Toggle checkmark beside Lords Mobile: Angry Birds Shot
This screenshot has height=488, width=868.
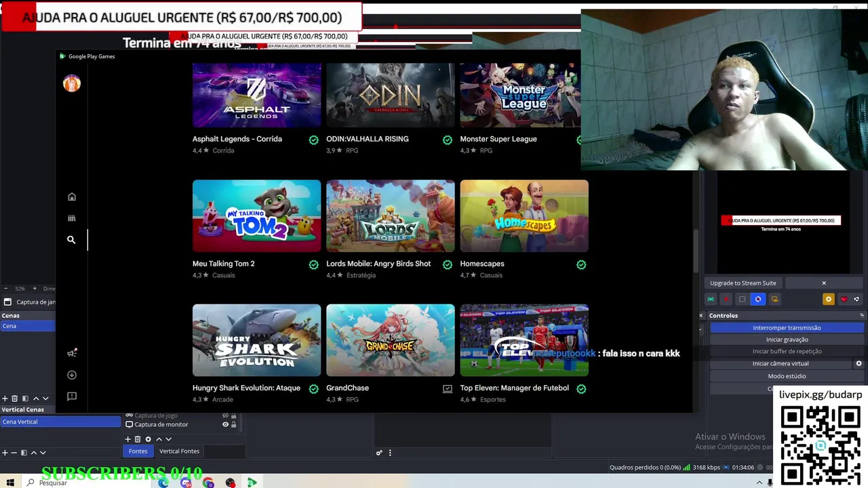click(448, 264)
